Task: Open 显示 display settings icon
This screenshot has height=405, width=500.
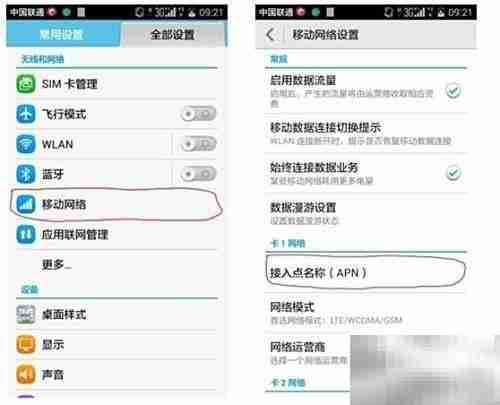Action: pyautogui.click(x=26, y=344)
